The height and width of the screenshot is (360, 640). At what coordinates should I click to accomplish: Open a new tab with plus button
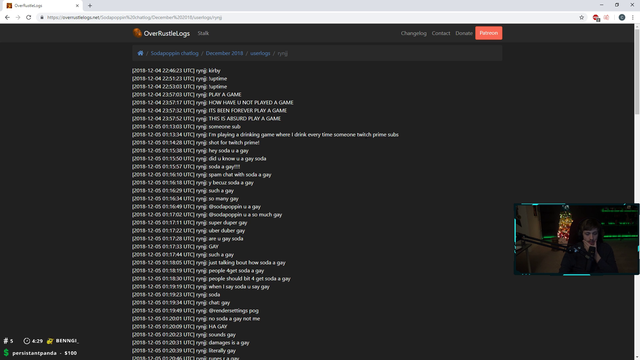point(90,6)
